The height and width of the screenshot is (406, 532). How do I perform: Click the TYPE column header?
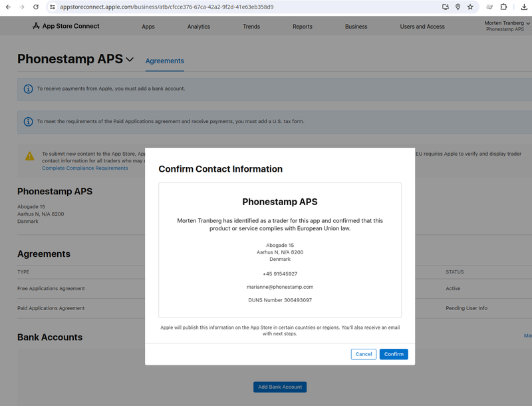click(23, 272)
